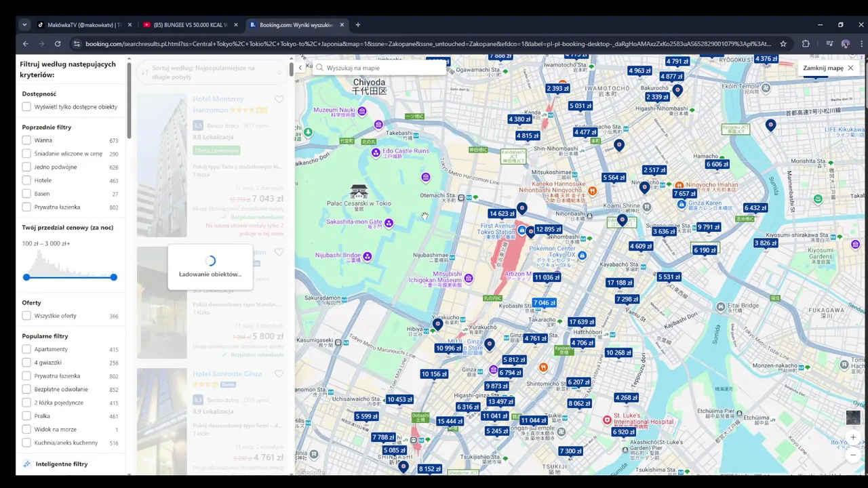Click the Pokémon Center Tokyo DX marker

pos(583,256)
